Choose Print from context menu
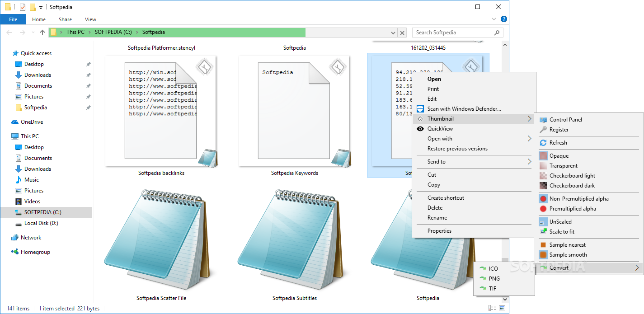Image resolution: width=644 pixels, height=314 pixels. pyautogui.click(x=474, y=89)
